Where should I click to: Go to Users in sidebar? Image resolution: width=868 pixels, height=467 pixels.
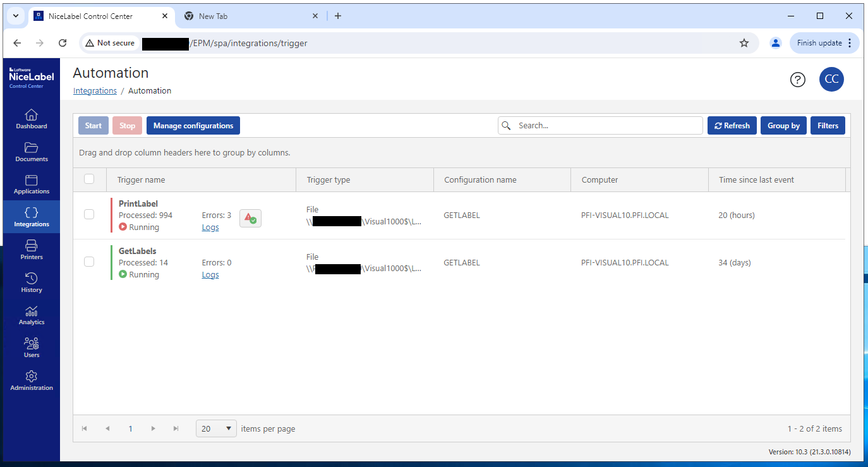[x=31, y=348]
